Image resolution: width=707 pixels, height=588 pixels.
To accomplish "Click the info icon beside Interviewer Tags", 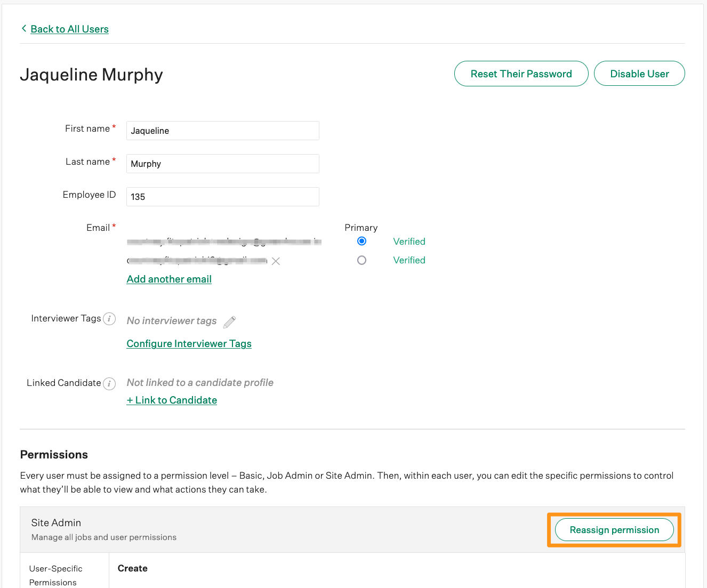I will [x=109, y=319].
